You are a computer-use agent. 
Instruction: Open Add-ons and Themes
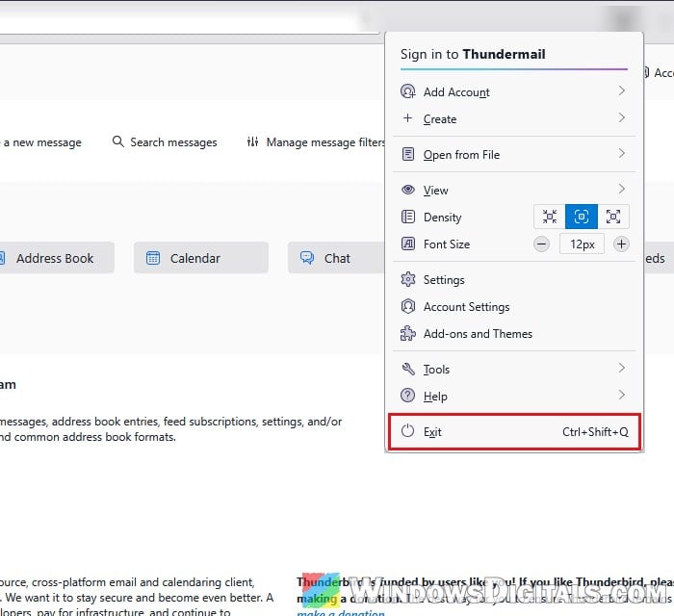[514, 334]
